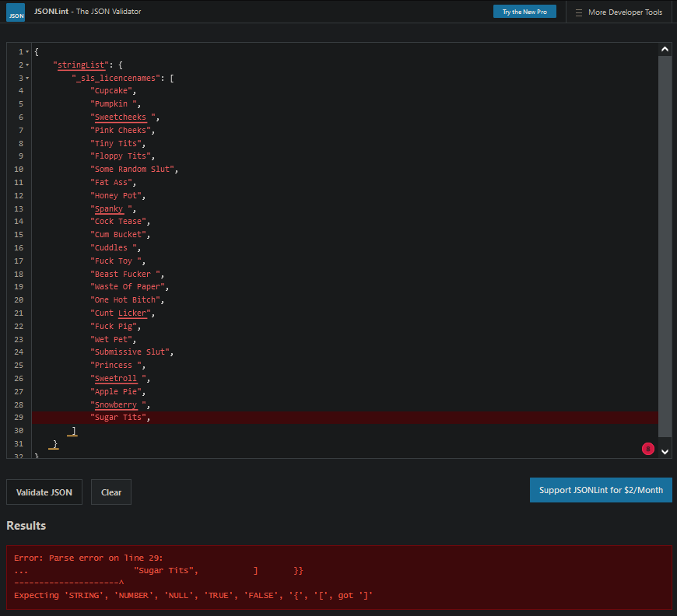
Task: Click the "Pumpkin " entry on line 5
Action: pos(115,104)
